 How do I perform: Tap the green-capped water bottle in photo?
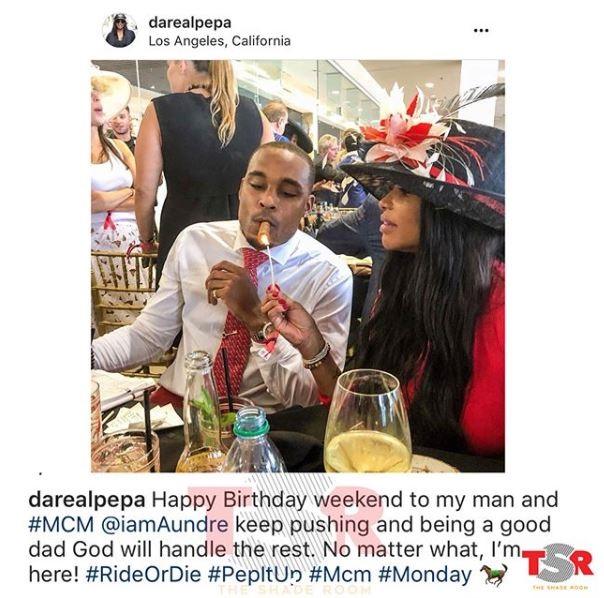coord(254,439)
